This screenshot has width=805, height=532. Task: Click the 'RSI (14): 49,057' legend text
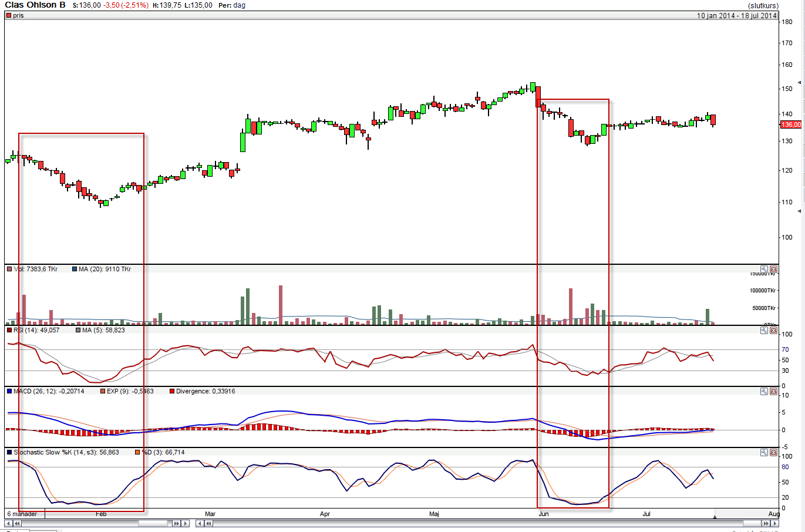[x=36, y=331]
